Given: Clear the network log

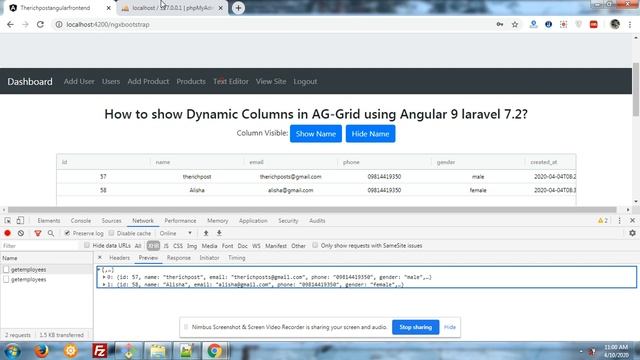Looking at the screenshot, I should click(x=21, y=233).
